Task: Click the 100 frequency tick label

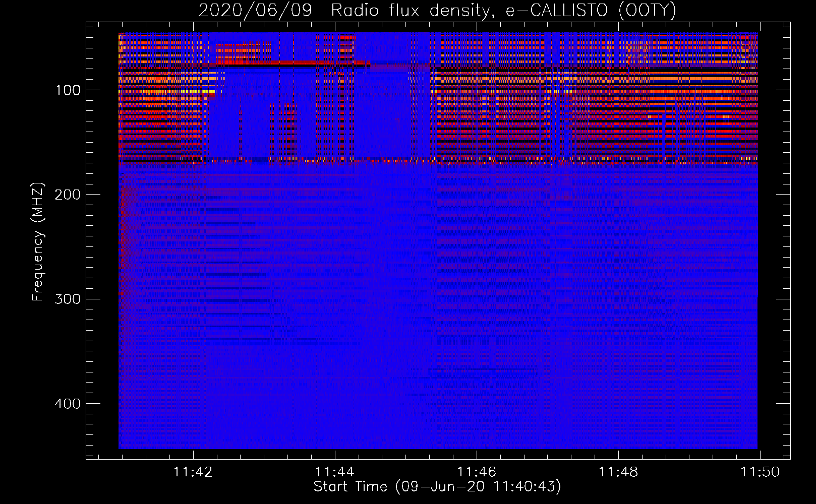Action: [68, 90]
